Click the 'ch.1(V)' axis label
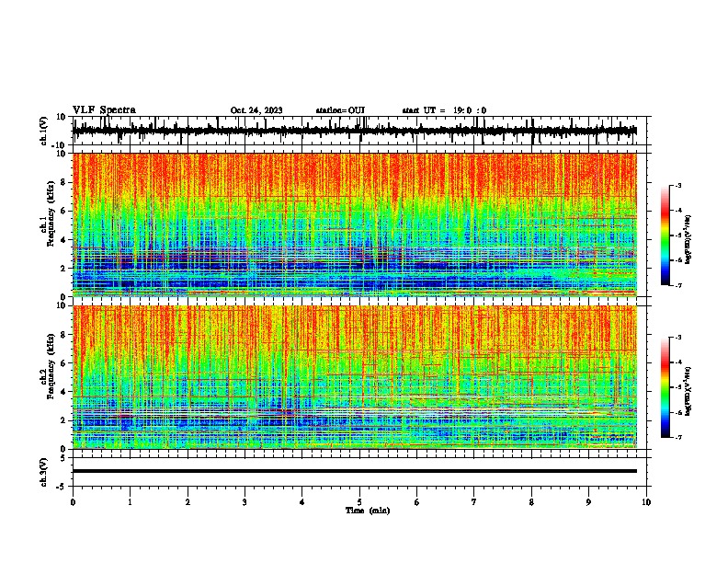 pyautogui.click(x=44, y=131)
